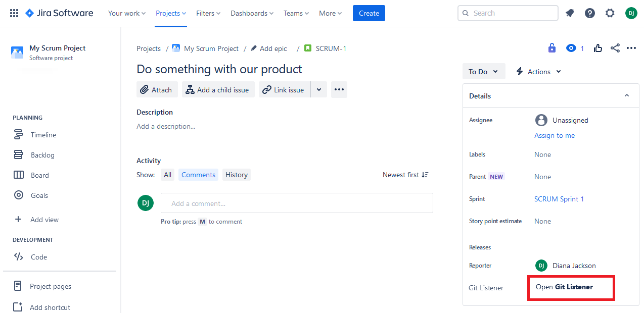Click the thumbs up vote icon
Screen dimensions: 644x313
click(598, 48)
